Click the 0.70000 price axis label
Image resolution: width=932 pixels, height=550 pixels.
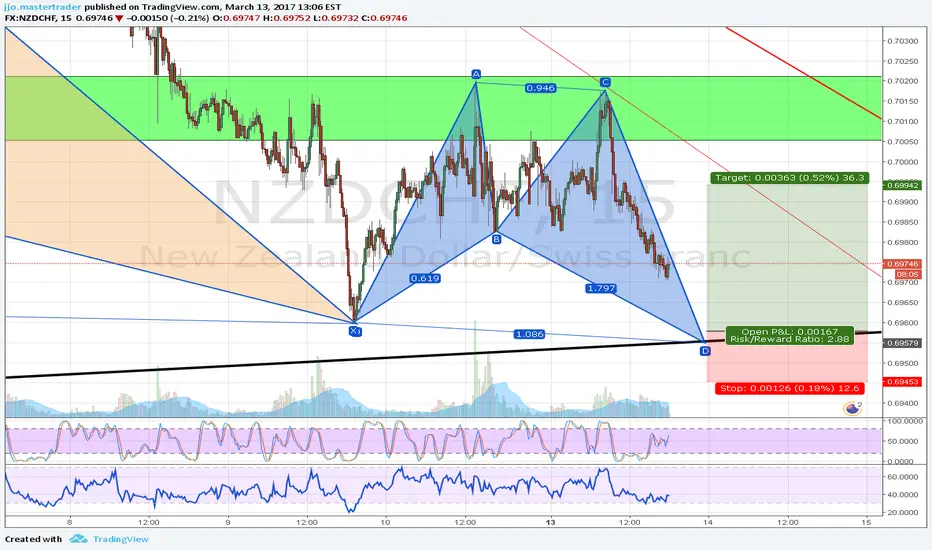point(902,162)
